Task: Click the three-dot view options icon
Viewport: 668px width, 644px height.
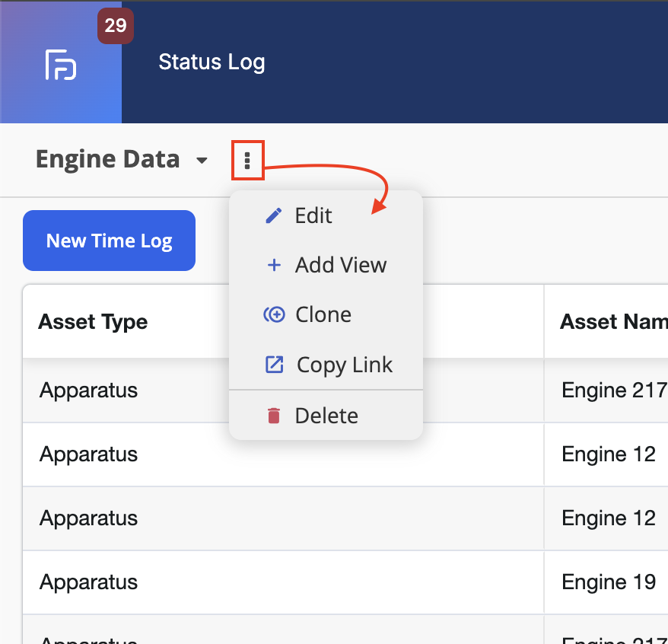Action: pyautogui.click(x=247, y=161)
